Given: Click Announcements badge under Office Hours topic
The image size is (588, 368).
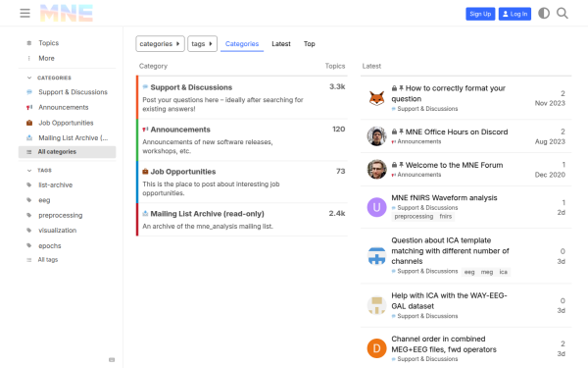Looking at the screenshot, I should point(416,141).
